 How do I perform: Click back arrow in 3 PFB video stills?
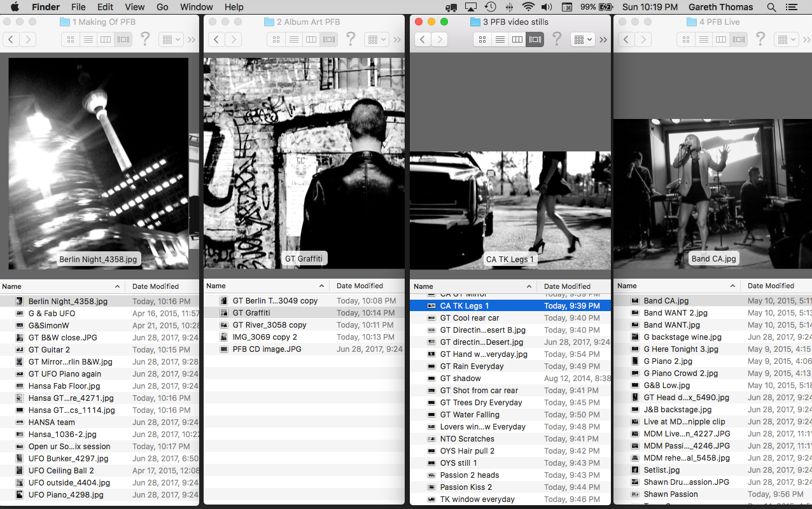(423, 39)
